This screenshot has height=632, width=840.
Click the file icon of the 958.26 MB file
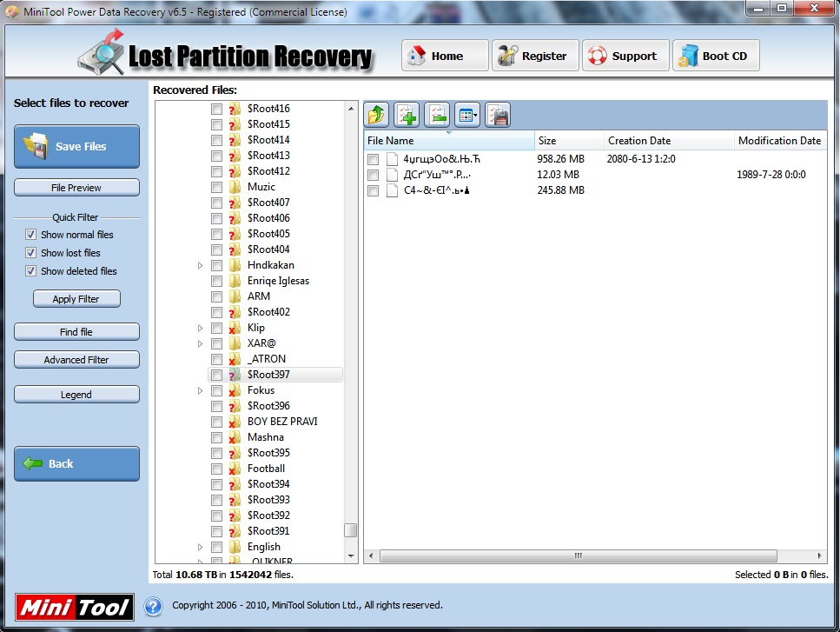[393, 159]
